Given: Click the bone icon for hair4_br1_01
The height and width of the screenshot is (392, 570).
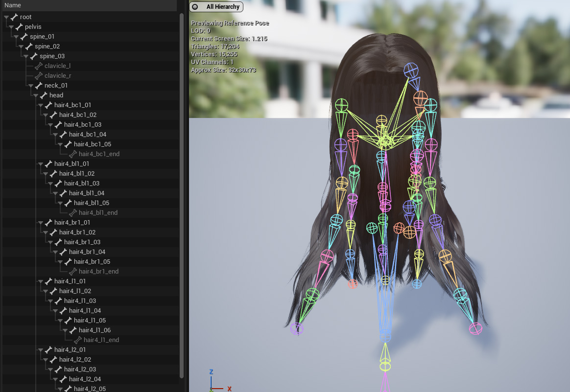Looking at the screenshot, I should click(48, 222).
